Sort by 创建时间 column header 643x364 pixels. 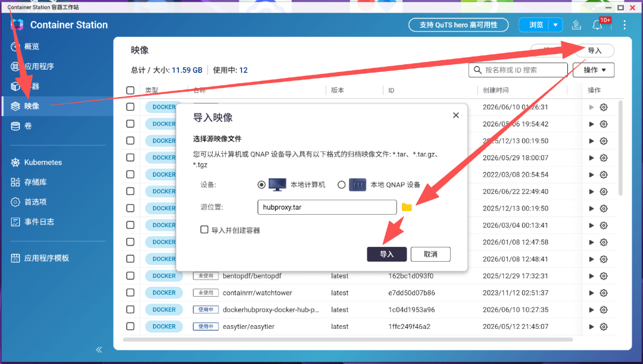(x=495, y=90)
